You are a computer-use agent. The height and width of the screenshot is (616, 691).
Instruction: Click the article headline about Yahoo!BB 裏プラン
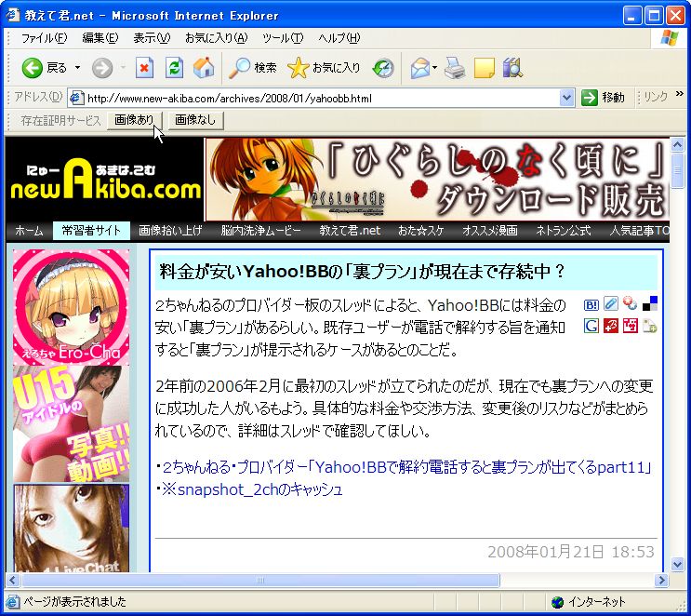(363, 272)
